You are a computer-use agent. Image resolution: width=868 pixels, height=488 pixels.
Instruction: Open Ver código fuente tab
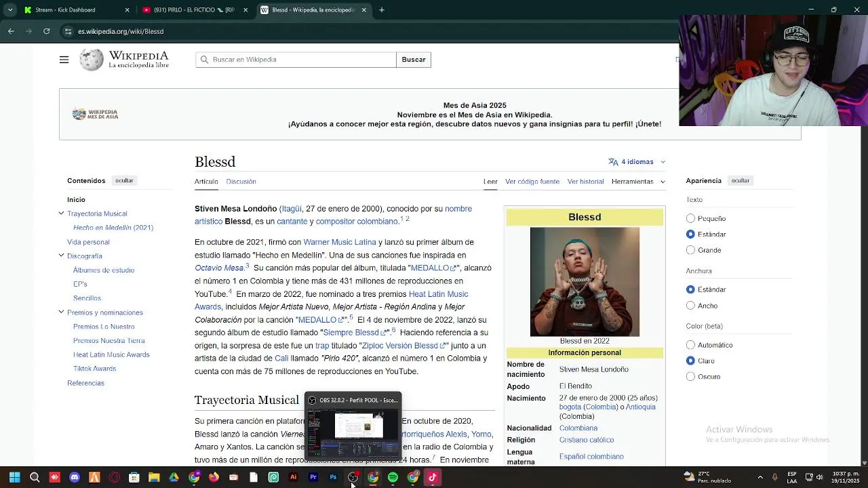coord(532,182)
